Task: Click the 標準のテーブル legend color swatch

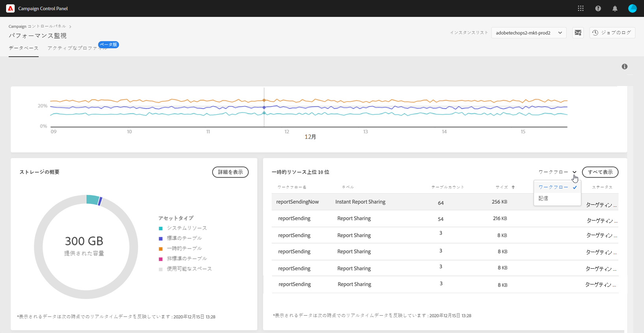Action: [161, 239]
